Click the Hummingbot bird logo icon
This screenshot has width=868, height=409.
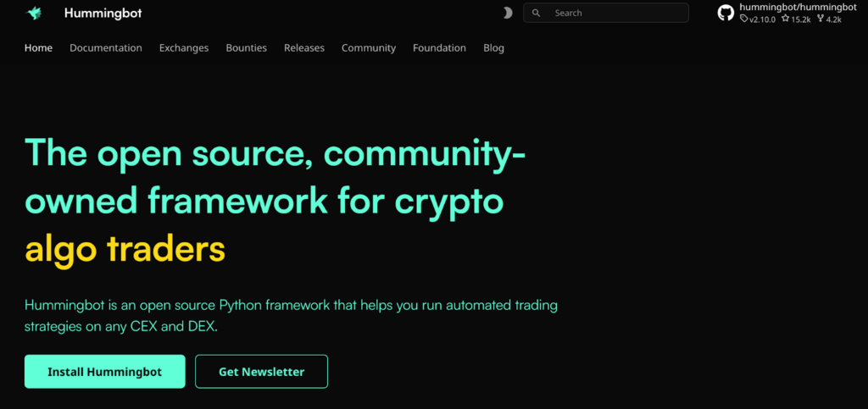click(34, 14)
